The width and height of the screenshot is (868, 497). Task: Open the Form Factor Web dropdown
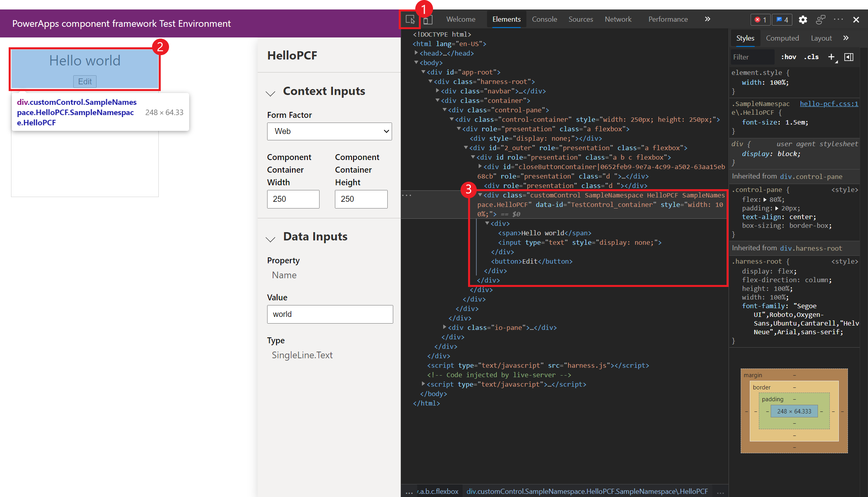[x=329, y=131]
